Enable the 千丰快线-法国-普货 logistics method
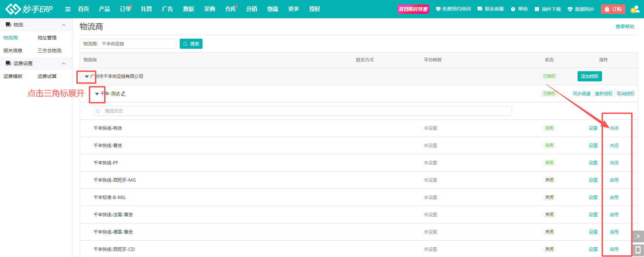Screen dimensions: 644x257 (614, 215)
